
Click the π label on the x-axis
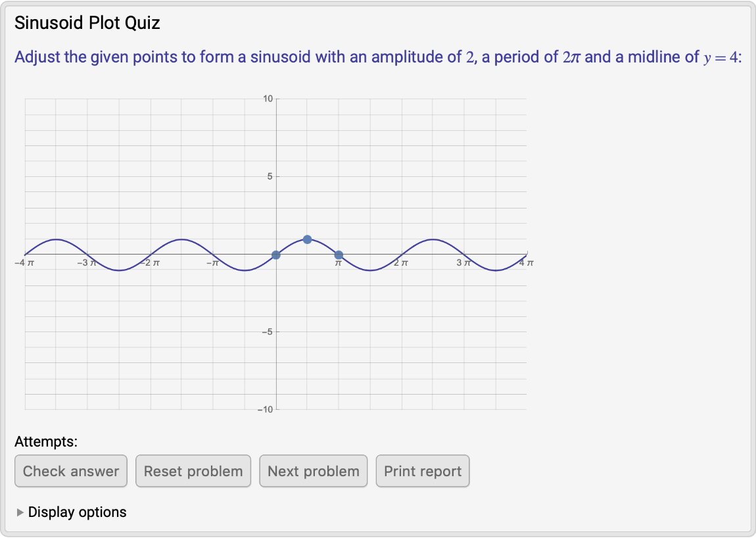click(338, 262)
